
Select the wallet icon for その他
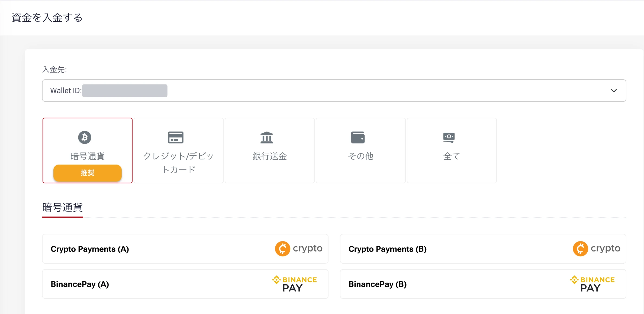358,138
